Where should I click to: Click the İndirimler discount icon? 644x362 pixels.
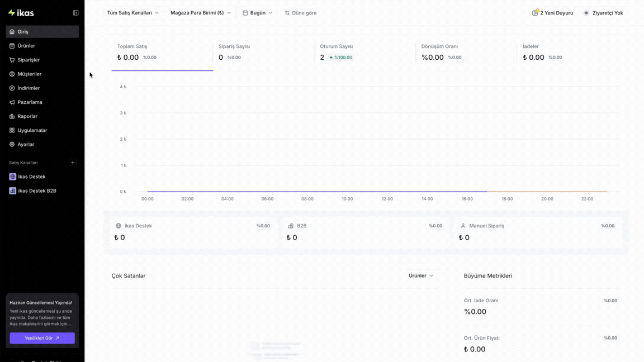tap(12, 88)
